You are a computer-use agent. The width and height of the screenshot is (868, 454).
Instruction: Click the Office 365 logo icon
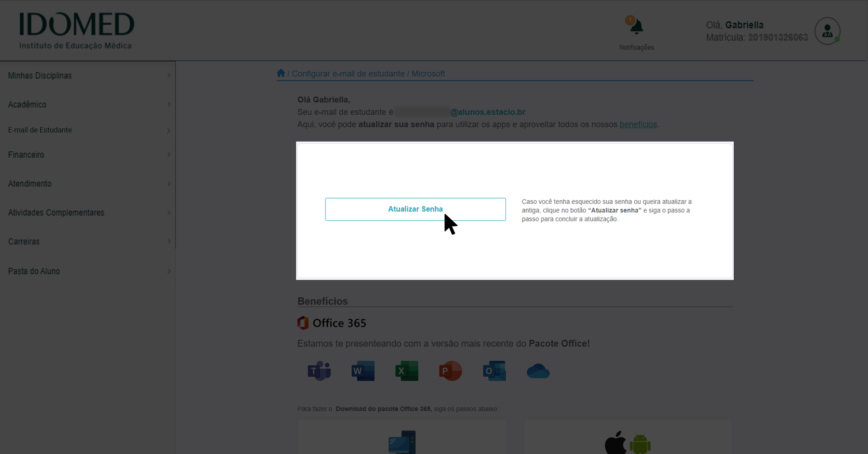[x=303, y=323]
